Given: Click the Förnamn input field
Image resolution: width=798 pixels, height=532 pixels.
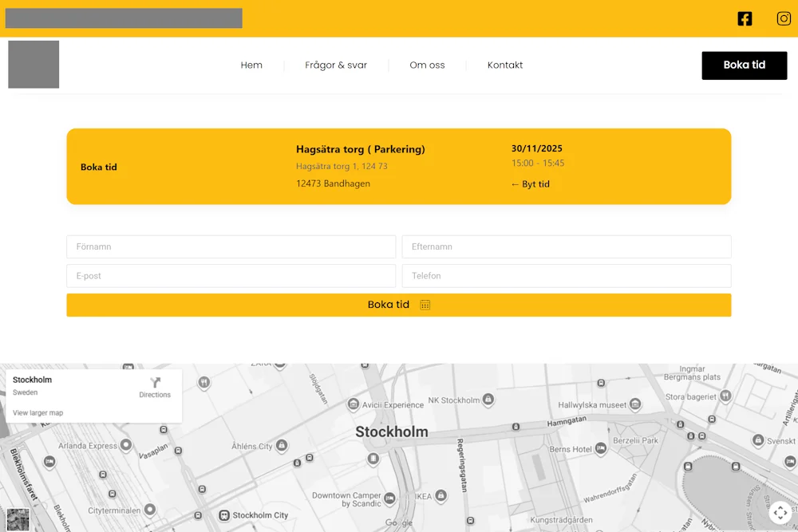Looking at the screenshot, I should 231,246.
